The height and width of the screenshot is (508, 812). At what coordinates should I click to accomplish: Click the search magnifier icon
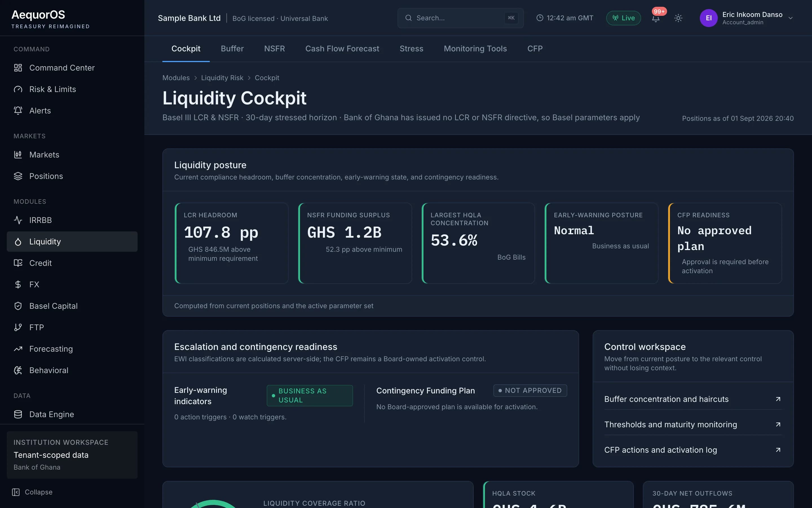click(408, 18)
